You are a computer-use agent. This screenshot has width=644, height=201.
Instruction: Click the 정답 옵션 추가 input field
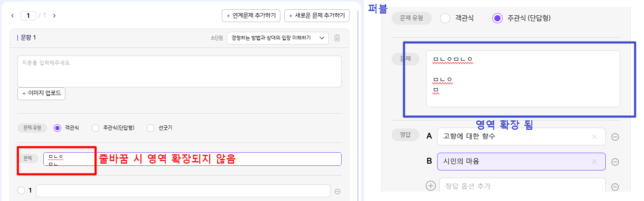coord(521,186)
